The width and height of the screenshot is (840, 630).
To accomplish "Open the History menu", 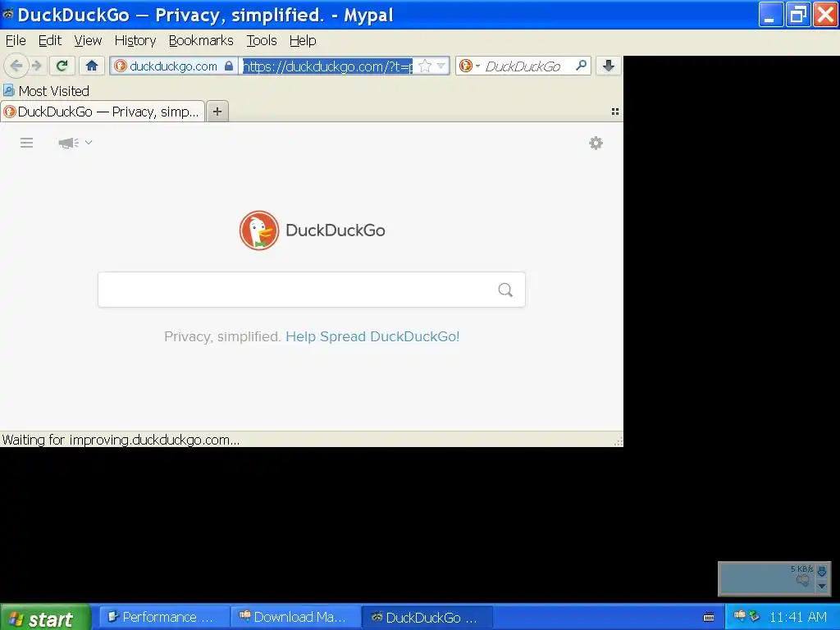I will 135,41.
